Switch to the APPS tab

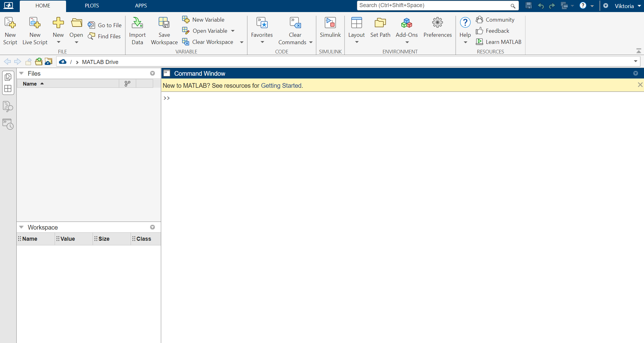[x=141, y=6]
